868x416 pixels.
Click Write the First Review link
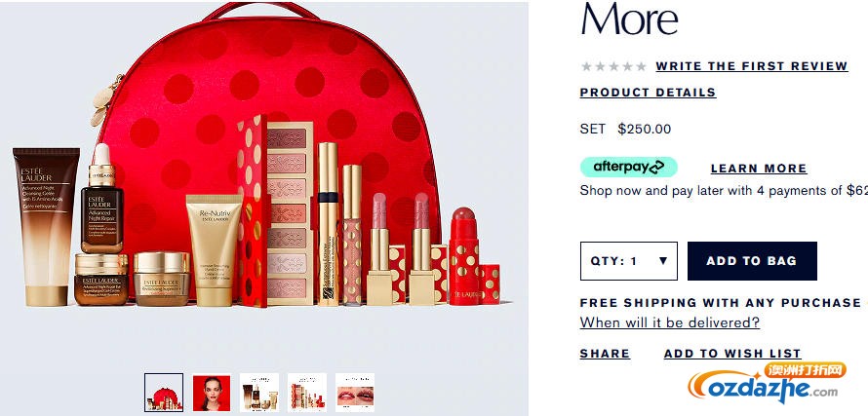(x=752, y=66)
